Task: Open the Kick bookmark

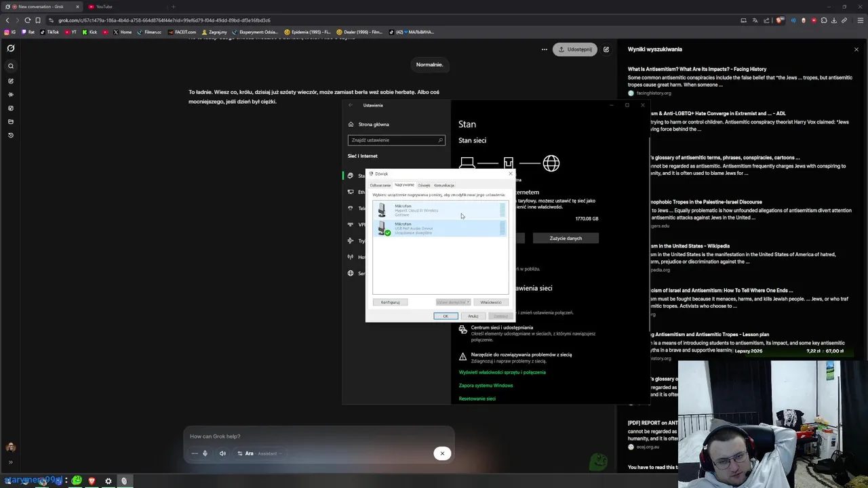Action: (90, 32)
